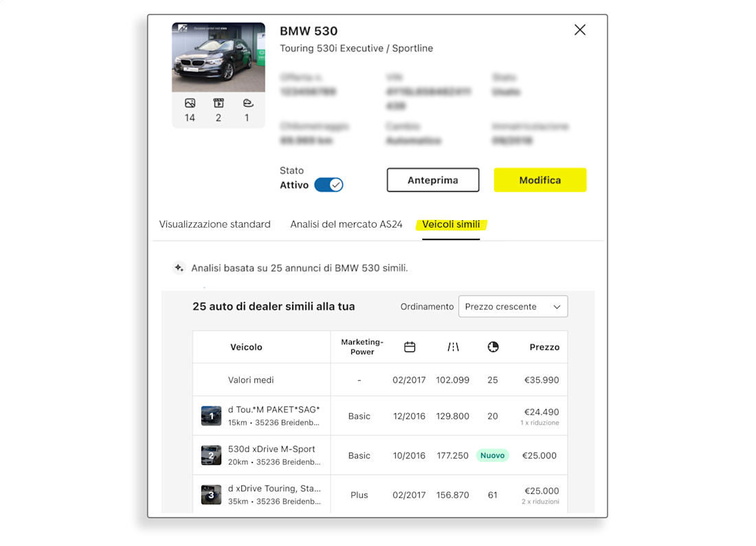The height and width of the screenshot is (546, 756).
Task: Open listing '530d xDrive M-Sport'
Action: pos(271,449)
